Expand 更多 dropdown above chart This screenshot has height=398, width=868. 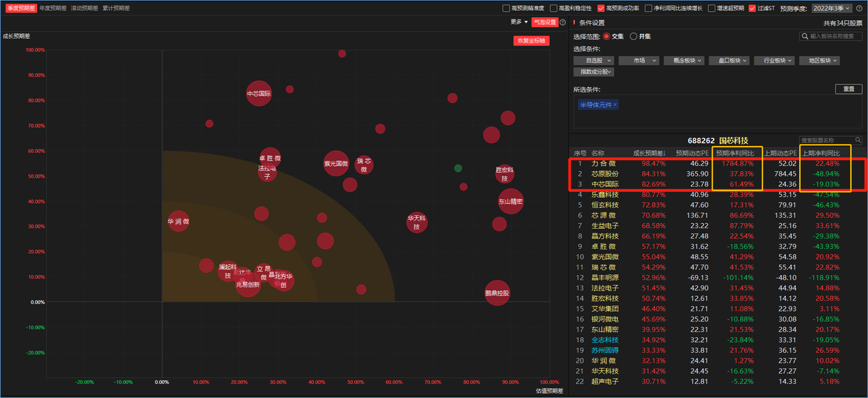click(519, 22)
